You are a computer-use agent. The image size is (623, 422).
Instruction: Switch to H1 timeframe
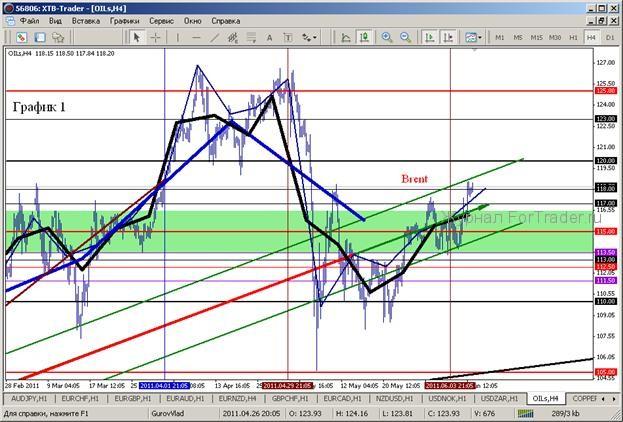click(574, 38)
